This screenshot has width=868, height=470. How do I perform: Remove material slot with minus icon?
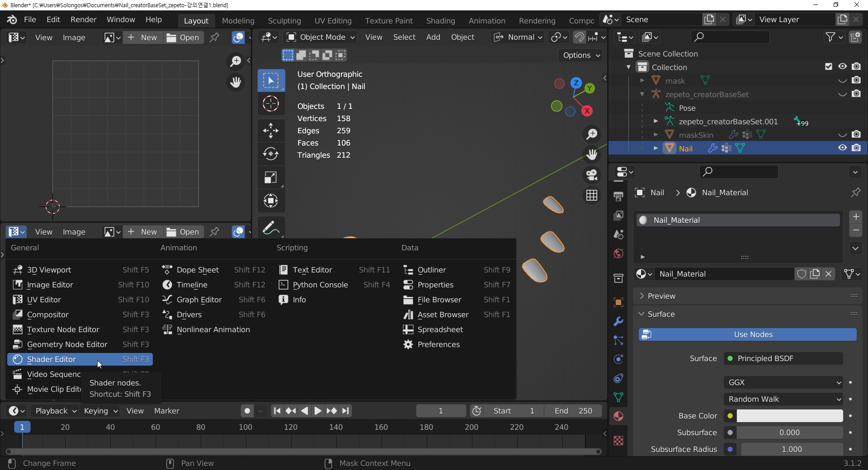[x=856, y=230]
